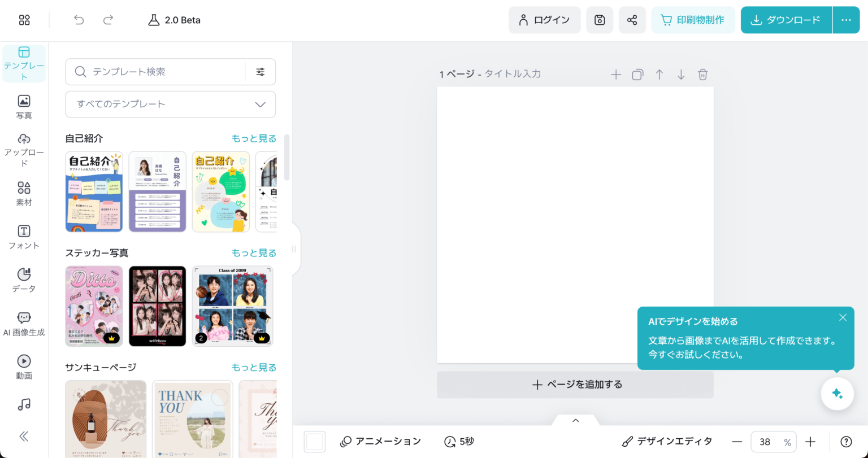This screenshot has height=458, width=868.
Task: Select the アップロード sidebar icon
Action: [x=24, y=149]
